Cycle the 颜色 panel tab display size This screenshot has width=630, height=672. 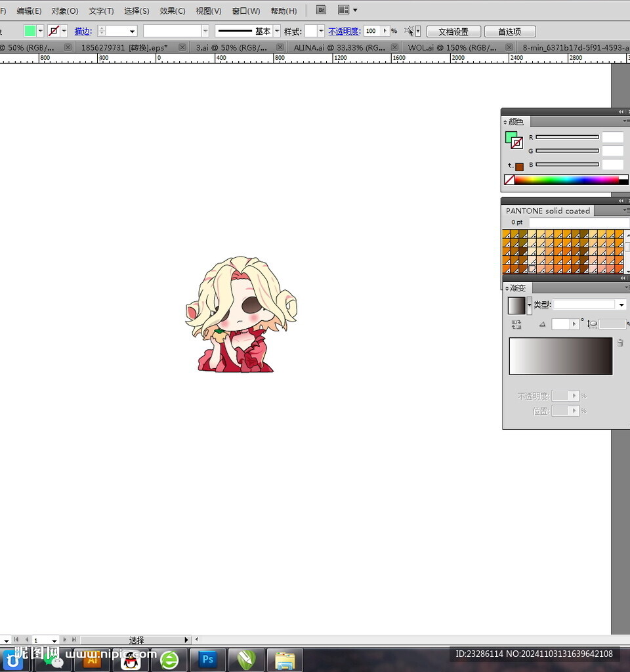click(505, 122)
